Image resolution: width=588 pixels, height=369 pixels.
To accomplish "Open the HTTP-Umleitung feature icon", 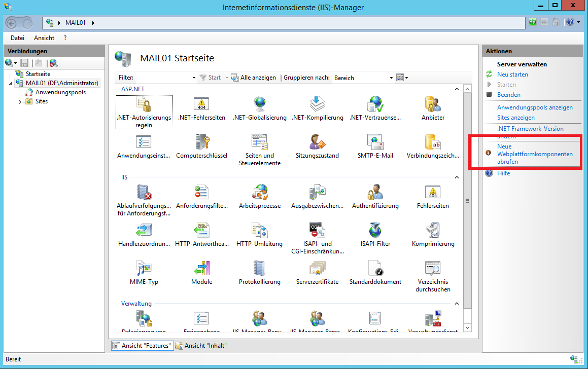I will pyautogui.click(x=259, y=231).
